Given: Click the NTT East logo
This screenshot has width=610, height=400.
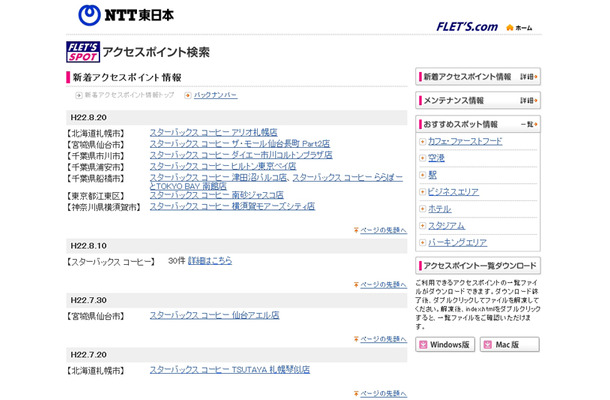Looking at the screenshot, I should coord(126,15).
